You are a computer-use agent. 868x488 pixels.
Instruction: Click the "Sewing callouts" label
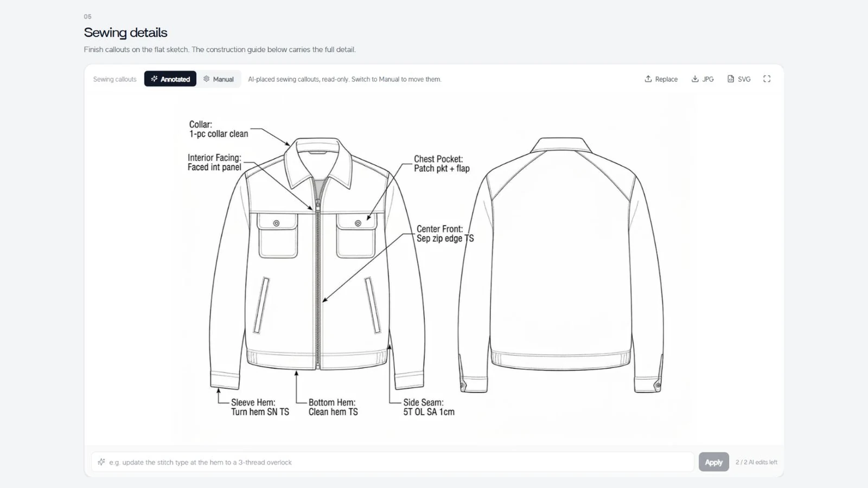click(114, 79)
